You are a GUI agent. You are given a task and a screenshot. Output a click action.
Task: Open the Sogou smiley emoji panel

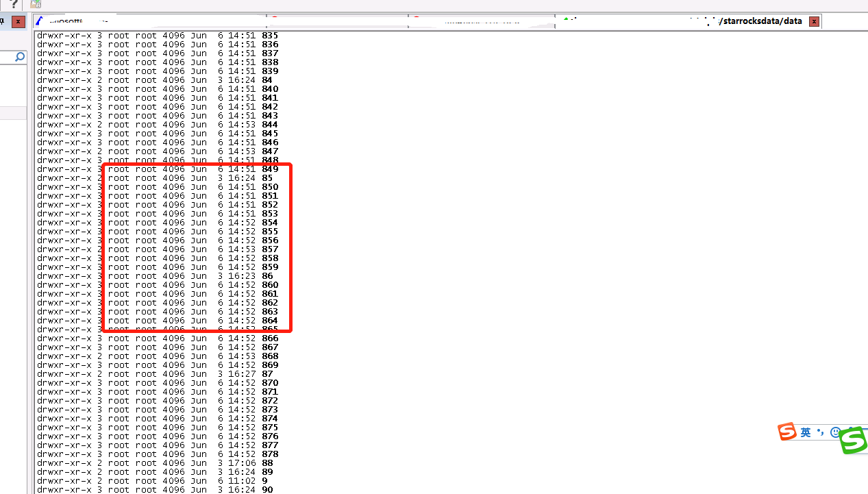coord(834,432)
